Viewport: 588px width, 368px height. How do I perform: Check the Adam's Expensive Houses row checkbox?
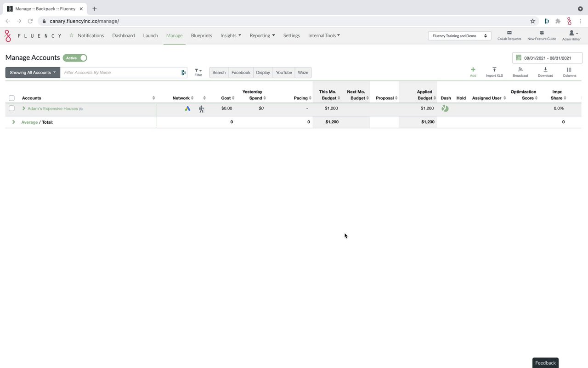11,109
